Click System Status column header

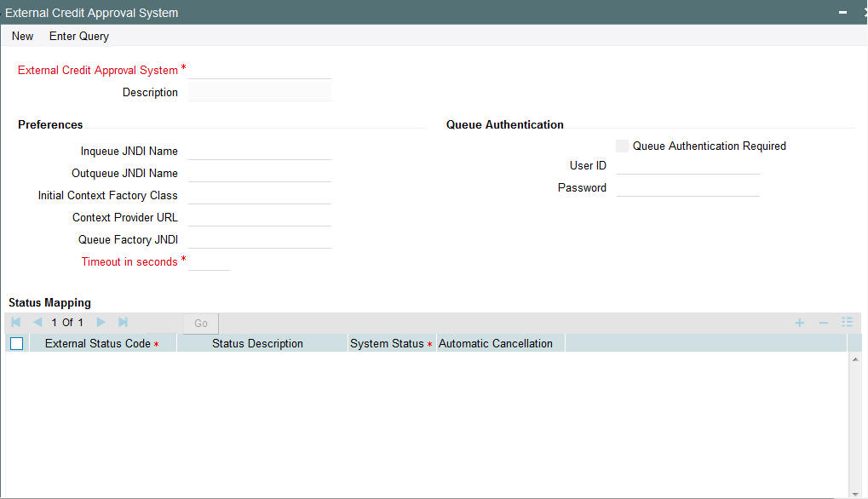click(391, 343)
